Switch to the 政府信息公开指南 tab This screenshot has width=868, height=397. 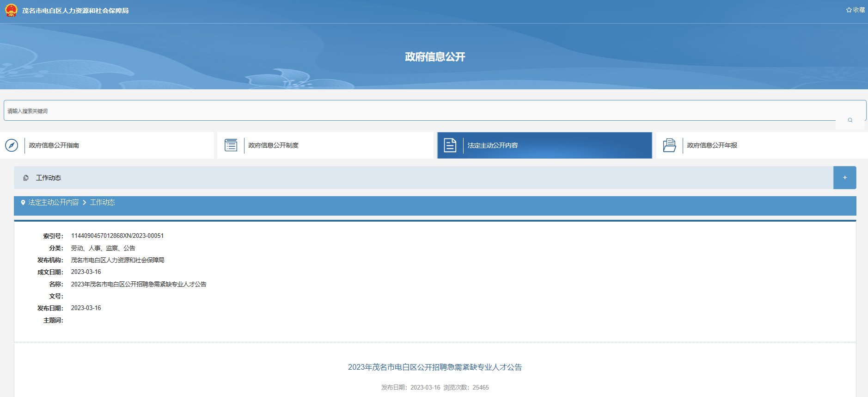[54, 145]
